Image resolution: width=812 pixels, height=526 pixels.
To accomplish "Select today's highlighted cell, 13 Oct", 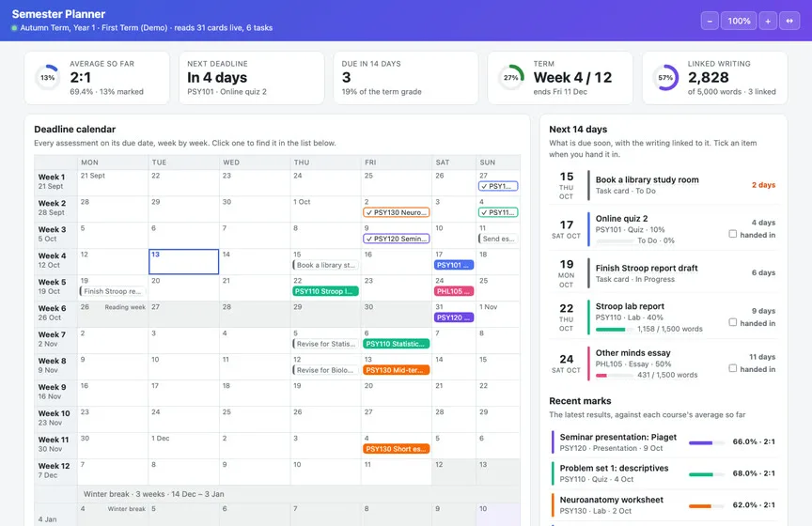I will (183, 261).
